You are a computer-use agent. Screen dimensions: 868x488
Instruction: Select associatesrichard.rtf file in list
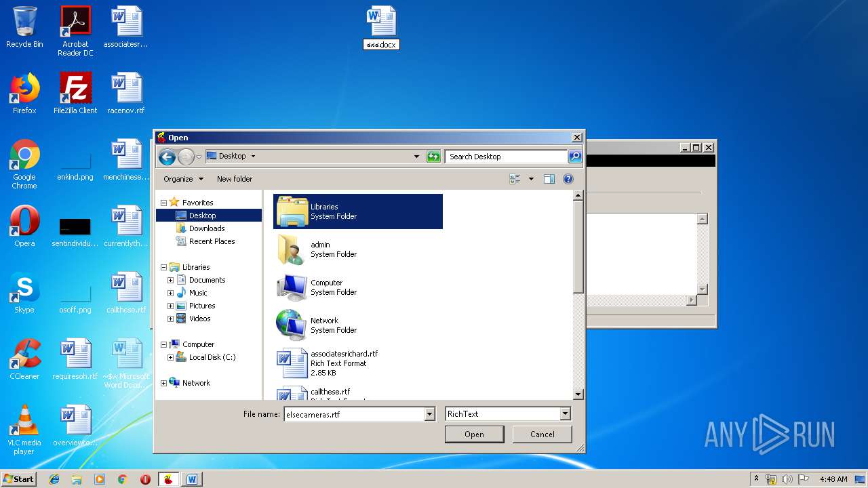(358, 363)
